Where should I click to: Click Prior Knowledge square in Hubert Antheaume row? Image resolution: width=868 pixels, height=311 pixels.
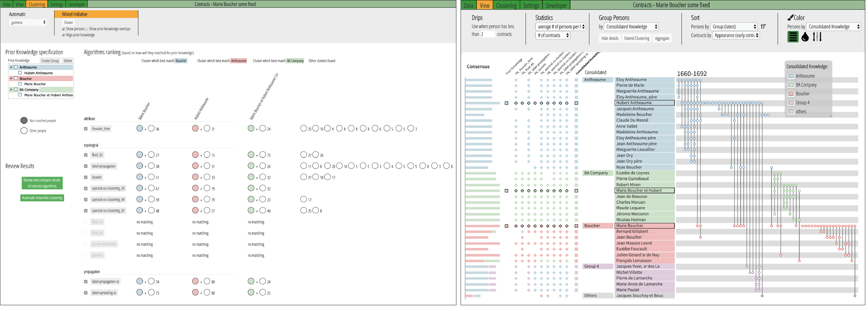506,103
